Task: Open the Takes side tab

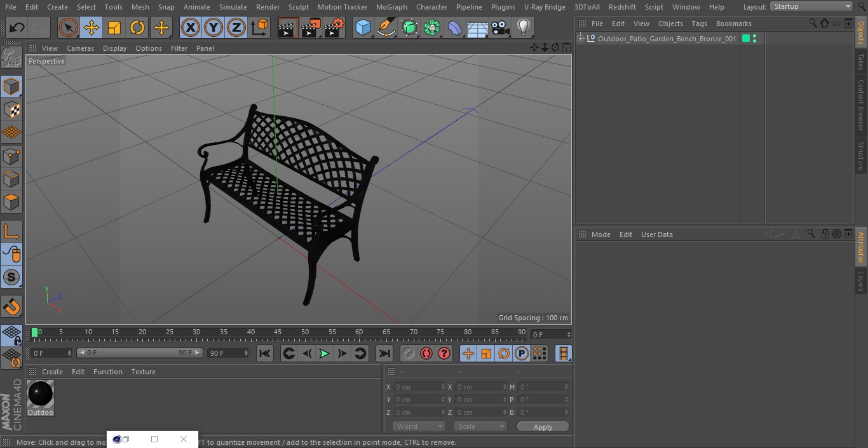Action: [x=861, y=62]
